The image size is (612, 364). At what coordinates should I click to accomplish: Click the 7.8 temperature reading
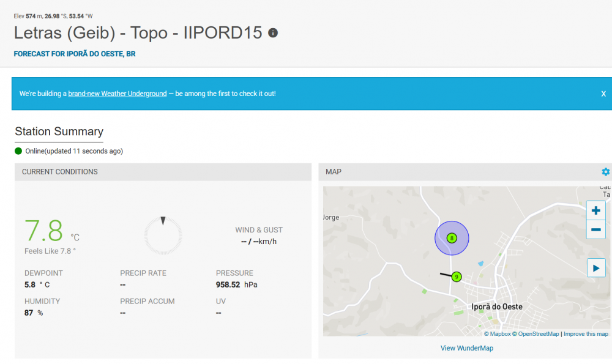44,232
